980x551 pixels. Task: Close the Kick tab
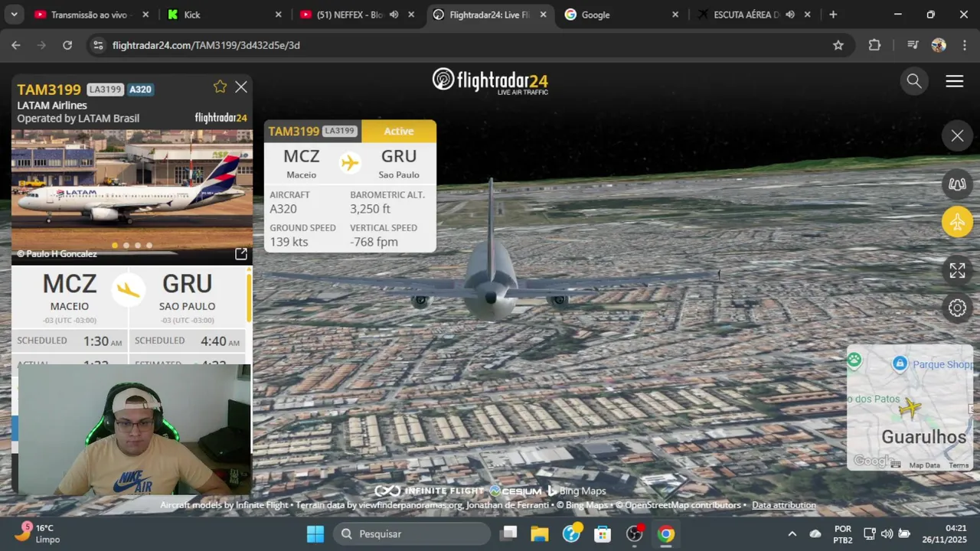(x=279, y=15)
